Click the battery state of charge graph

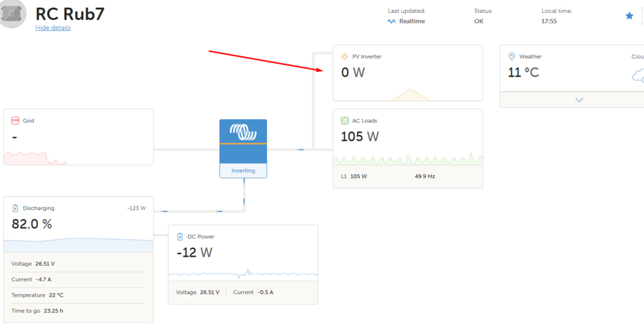pos(79,245)
